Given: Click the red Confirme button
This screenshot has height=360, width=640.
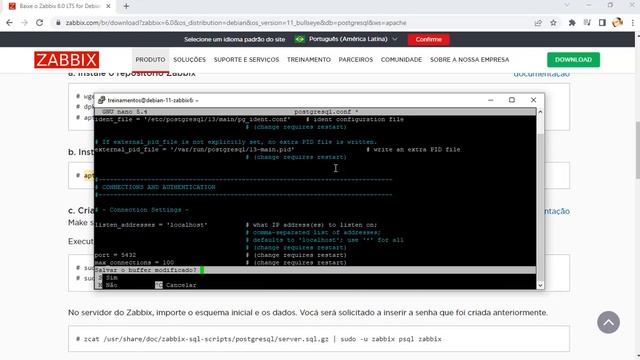Looking at the screenshot, I should [x=429, y=40].
